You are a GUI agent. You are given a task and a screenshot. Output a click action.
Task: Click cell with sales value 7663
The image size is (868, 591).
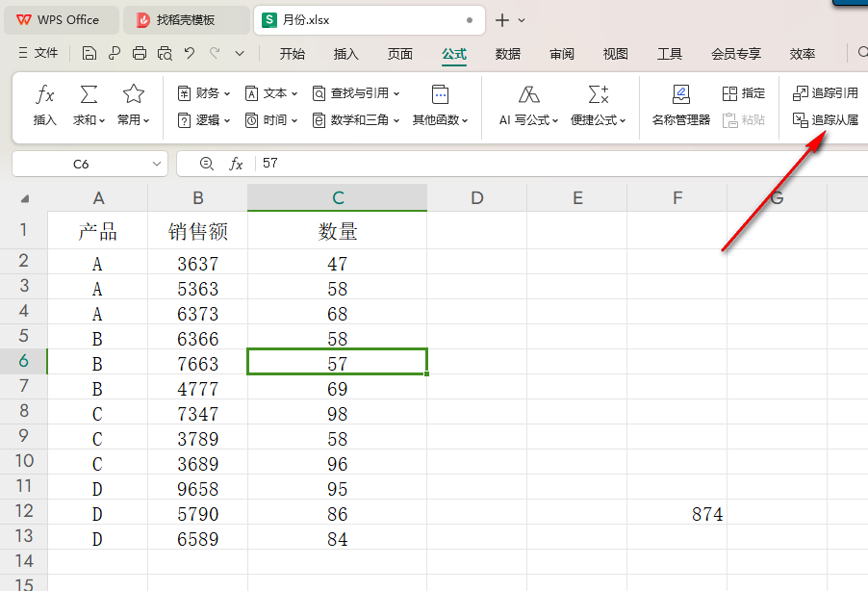point(197,362)
